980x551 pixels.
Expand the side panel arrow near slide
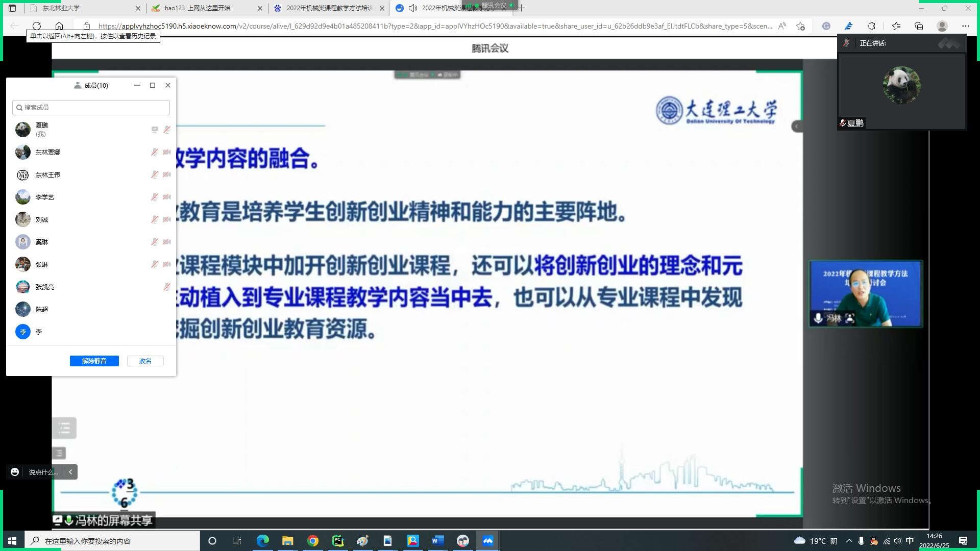tap(796, 127)
